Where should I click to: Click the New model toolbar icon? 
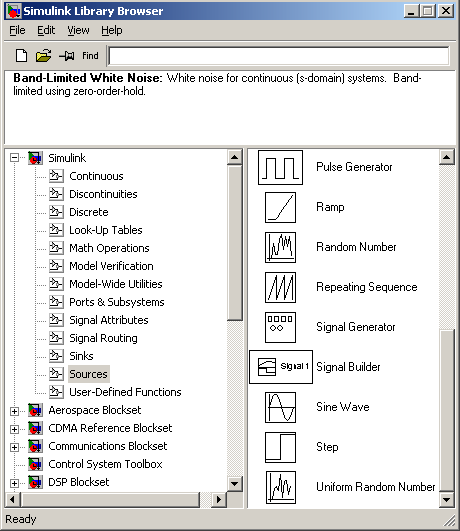pyautogui.click(x=21, y=56)
